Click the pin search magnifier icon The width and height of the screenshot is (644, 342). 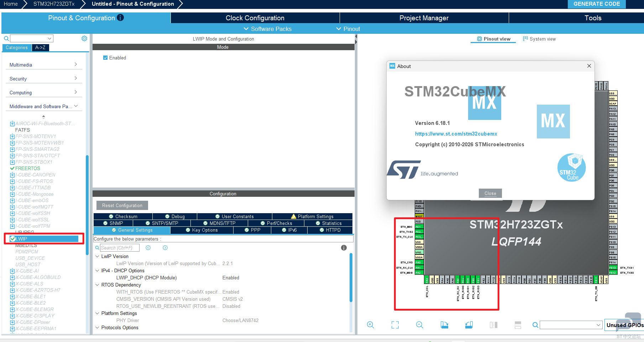(x=535, y=325)
